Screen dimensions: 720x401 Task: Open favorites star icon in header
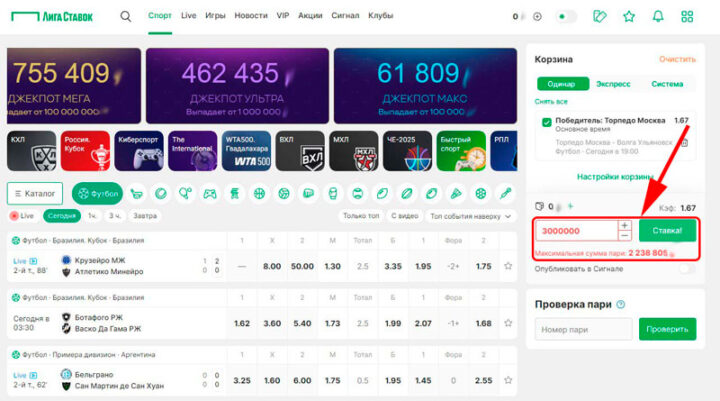pos(628,16)
